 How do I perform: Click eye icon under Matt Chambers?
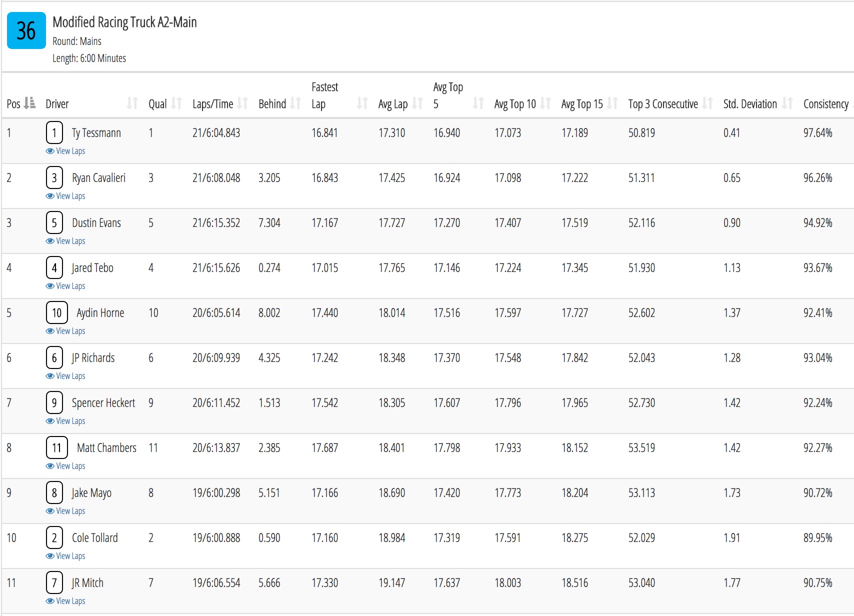coord(50,466)
